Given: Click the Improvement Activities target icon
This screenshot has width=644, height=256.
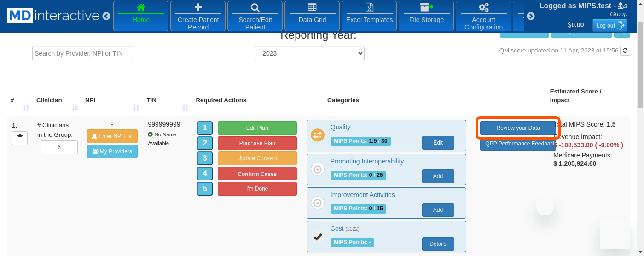Looking at the screenshot, I should click(318, 203).
